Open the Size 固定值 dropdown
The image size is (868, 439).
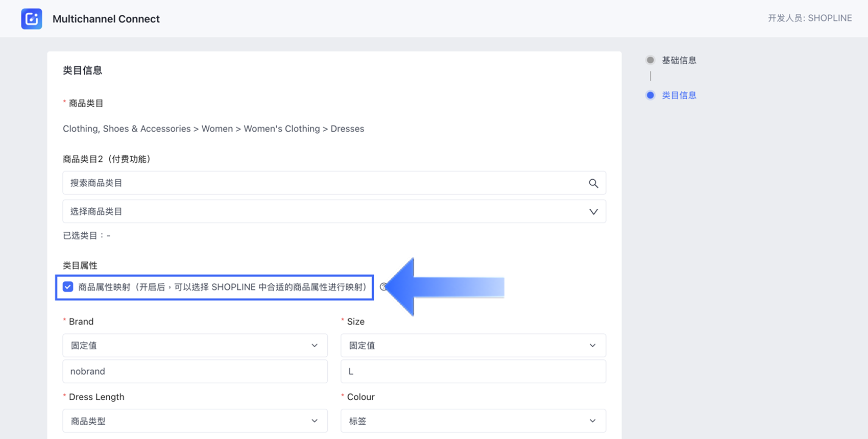point(473,346)
